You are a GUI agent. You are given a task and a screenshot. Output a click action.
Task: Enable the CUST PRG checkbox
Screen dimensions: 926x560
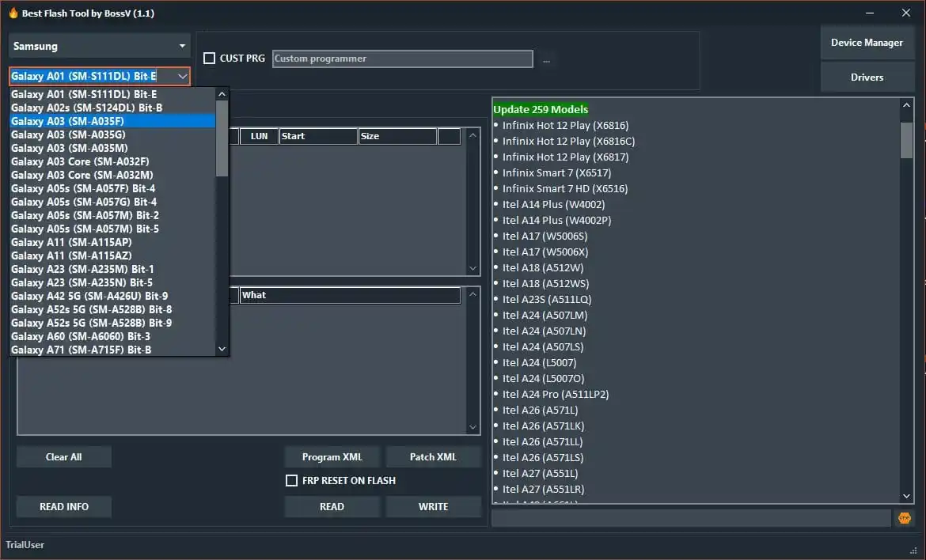click(x=209, y=58)
